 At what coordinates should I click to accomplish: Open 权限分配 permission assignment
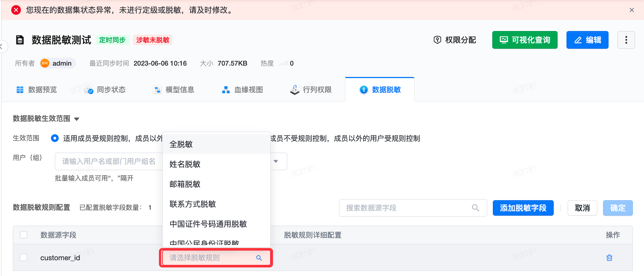[x=455, y=40]
